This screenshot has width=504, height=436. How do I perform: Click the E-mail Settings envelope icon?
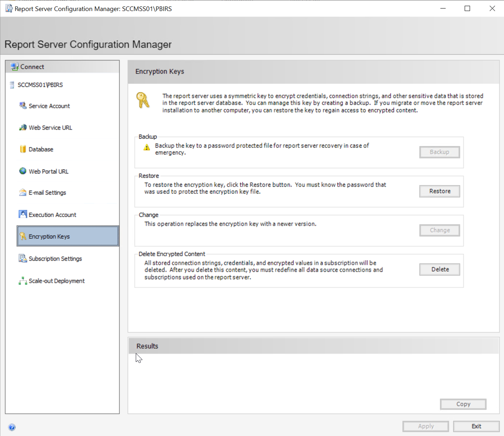[x=23, y=192]
